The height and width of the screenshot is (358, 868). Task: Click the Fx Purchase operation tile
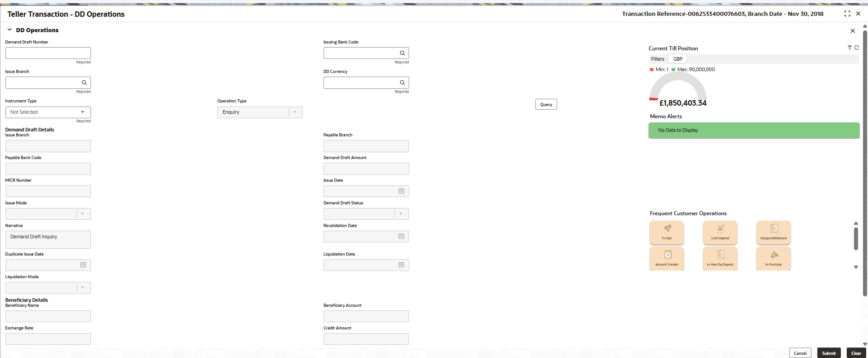[x=773, y=258]
